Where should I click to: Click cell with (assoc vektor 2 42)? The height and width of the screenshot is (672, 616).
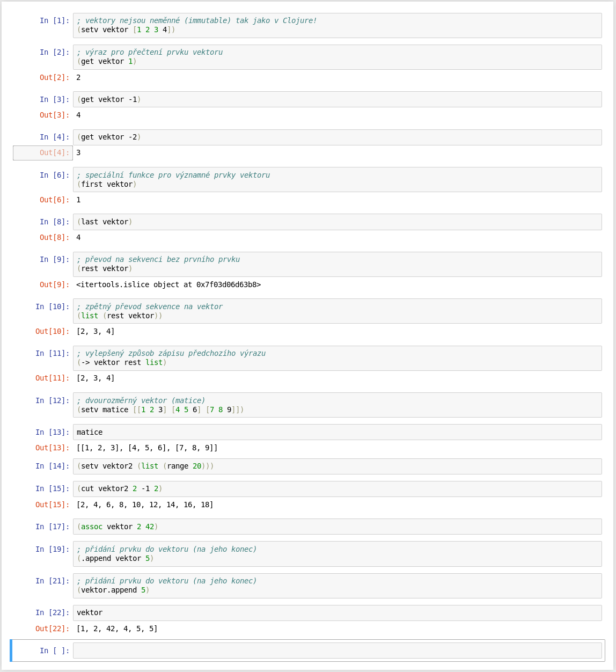point(337,527)
